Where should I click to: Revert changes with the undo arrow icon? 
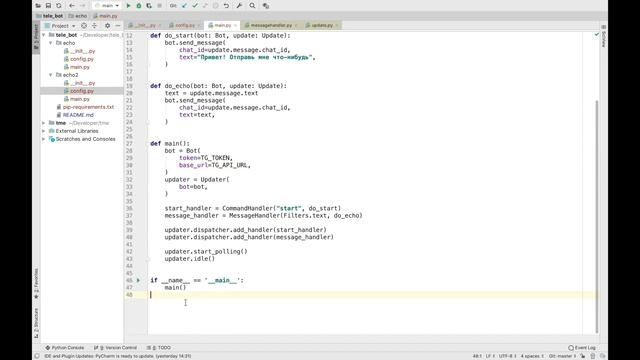coord(226,6)
